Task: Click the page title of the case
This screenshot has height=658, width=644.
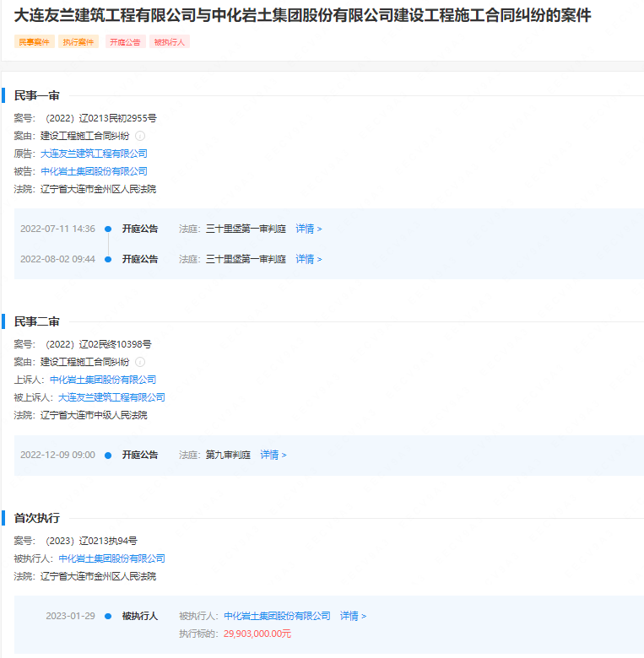Action: (303, 15)
